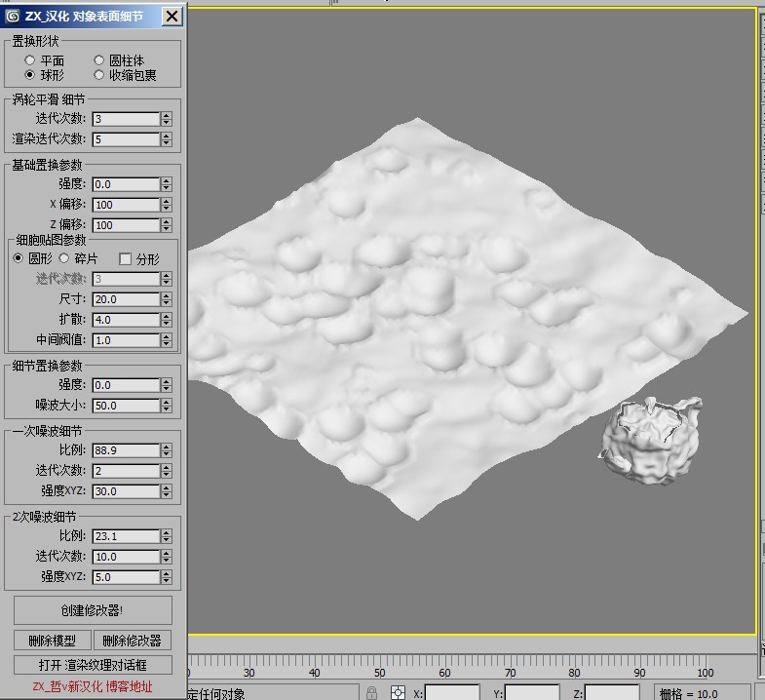Click the 删除修改器 button
This screenshot has width=765, height=700.
133,641
